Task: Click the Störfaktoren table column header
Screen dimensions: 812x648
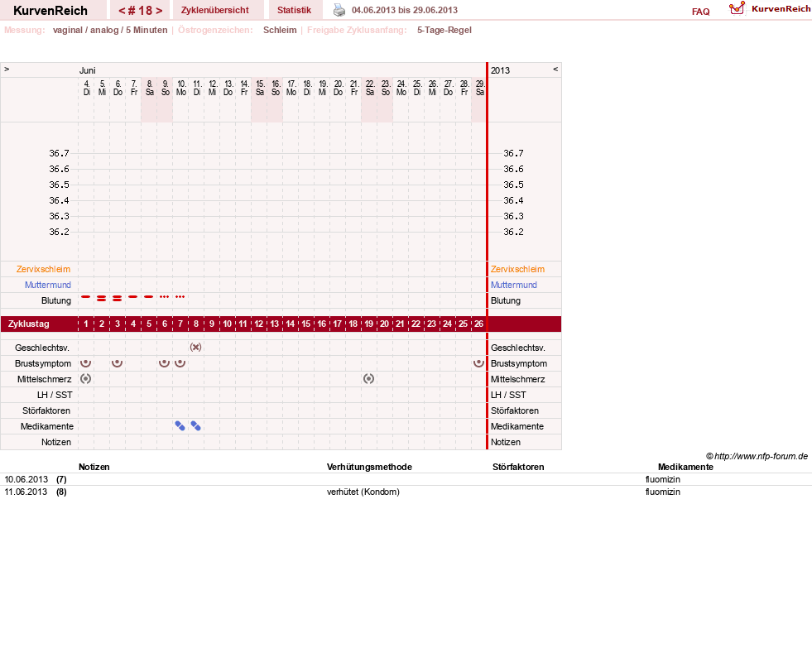Action: pyautogui.click(x=518, y=467)
